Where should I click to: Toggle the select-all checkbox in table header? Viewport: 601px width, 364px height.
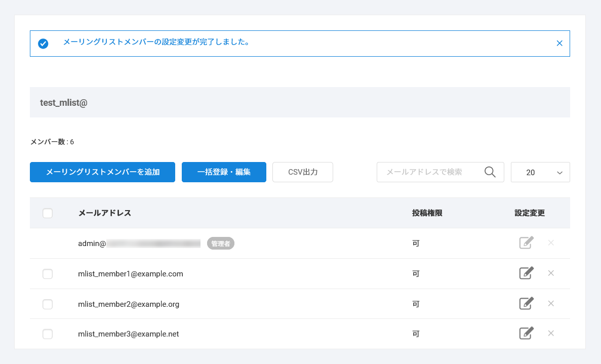point(48,213)
